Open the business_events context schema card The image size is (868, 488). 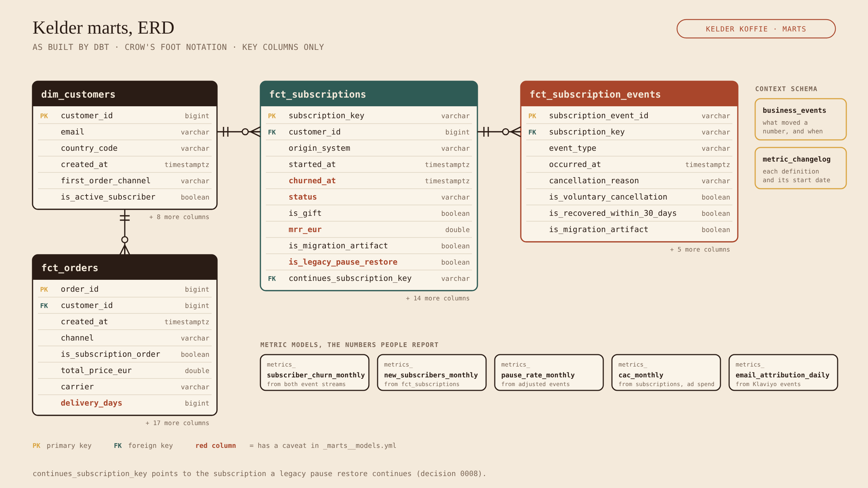(801, 119)
